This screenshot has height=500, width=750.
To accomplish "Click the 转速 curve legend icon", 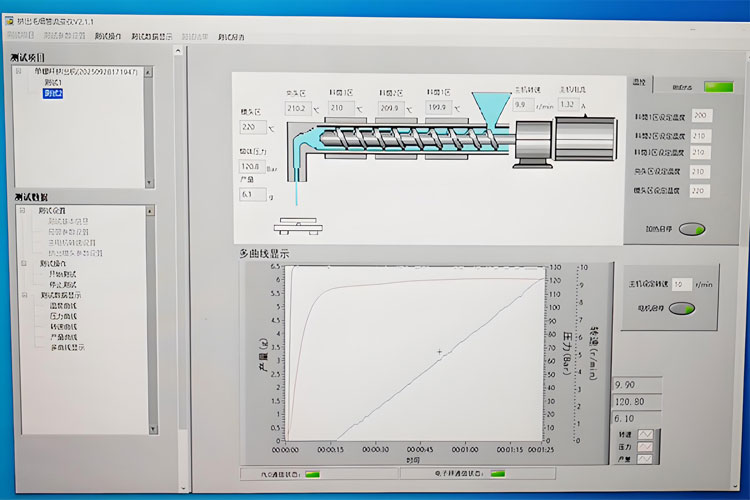I will (645, 434).
